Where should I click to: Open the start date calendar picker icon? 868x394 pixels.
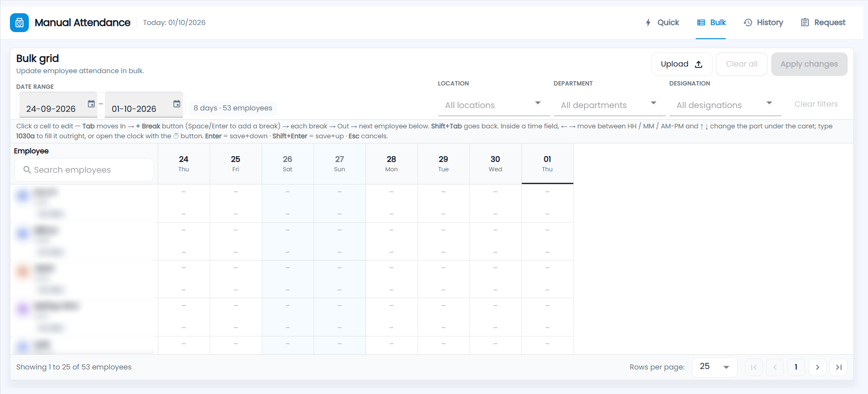click(x=91, y=104)
